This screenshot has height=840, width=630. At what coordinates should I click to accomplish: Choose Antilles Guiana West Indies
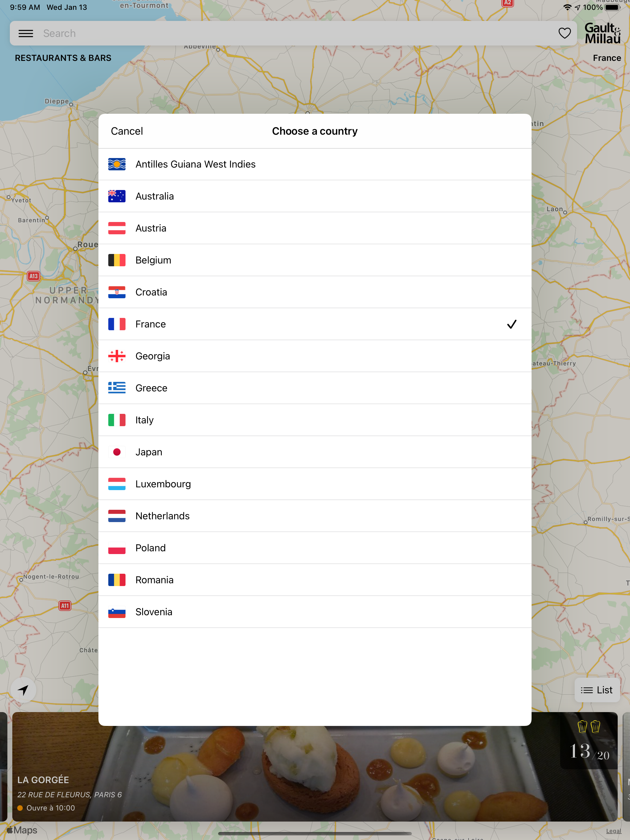pos(195,164)
